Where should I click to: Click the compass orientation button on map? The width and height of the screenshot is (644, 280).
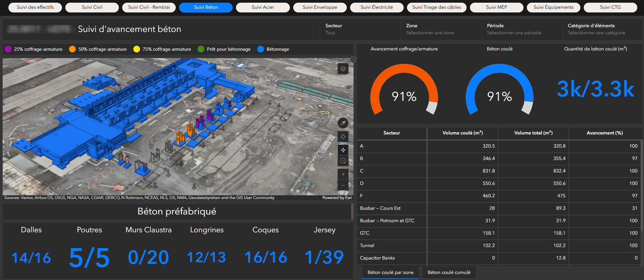pyautogui.click(x=343, y=123)
